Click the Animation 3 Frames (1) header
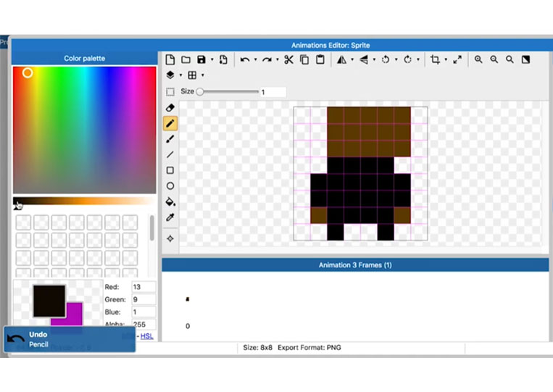 click(355, 265)
